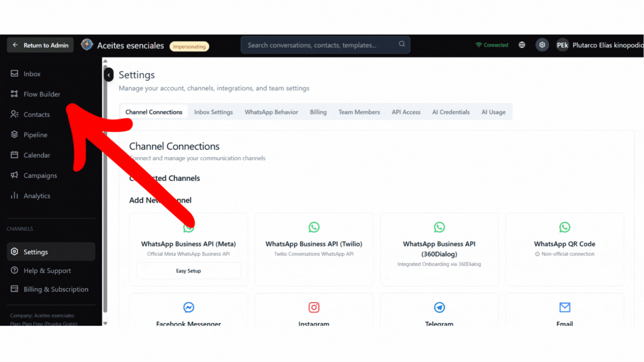644x362 pixels.
Task: Open Flow Builder in the sidebar
Action: pos(41,94)
